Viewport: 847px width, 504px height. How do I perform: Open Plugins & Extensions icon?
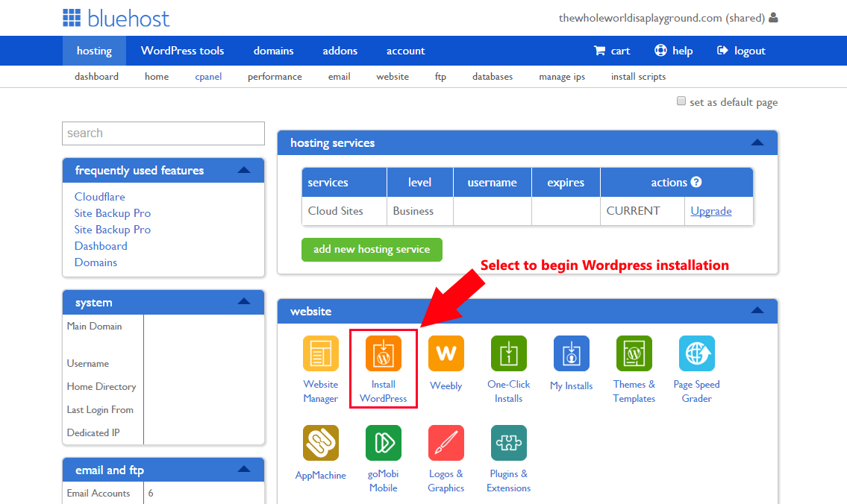[x=508, y=443]
